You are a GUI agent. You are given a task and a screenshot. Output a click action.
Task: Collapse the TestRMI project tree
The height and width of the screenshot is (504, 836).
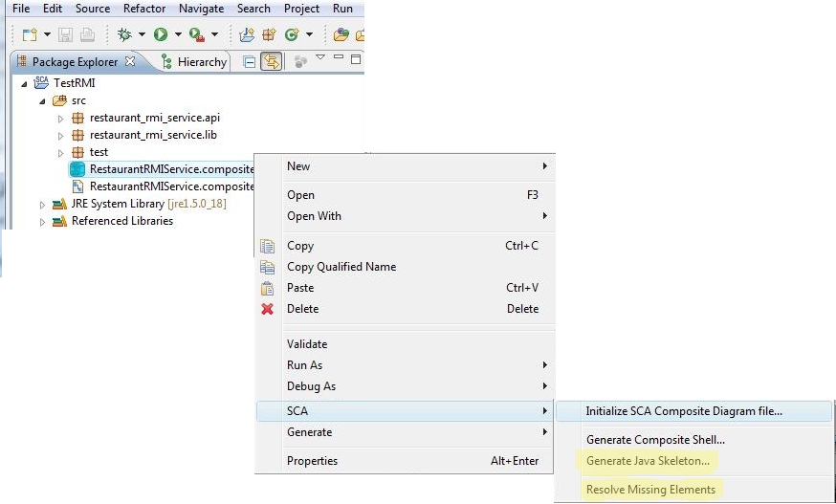pos(24,84)
